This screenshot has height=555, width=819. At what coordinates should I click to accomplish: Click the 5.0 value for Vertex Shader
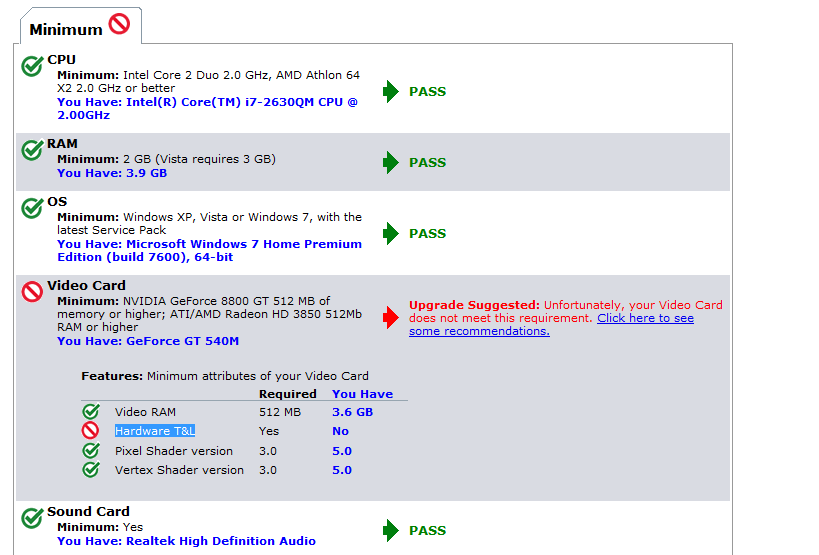click(x=342, y=470)
